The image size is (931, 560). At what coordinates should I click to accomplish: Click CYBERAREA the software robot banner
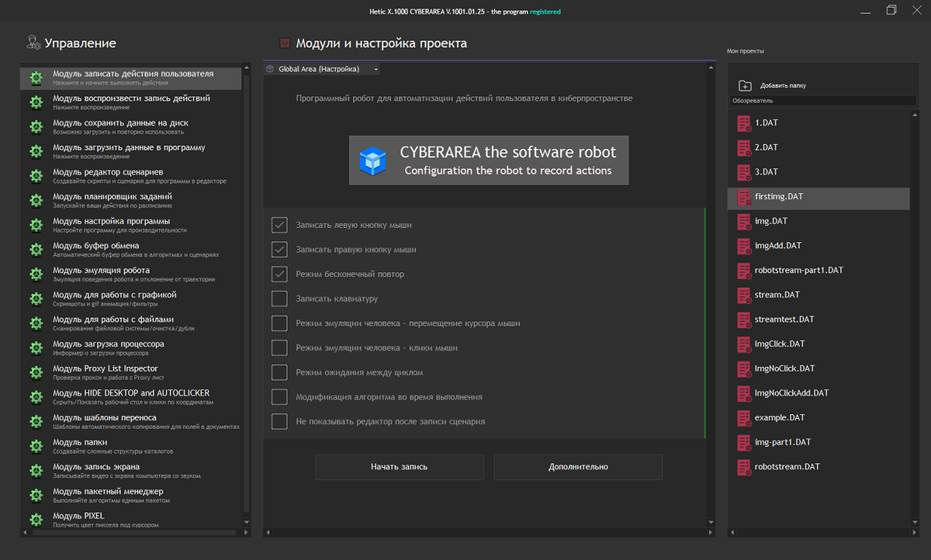coord(489,161)
